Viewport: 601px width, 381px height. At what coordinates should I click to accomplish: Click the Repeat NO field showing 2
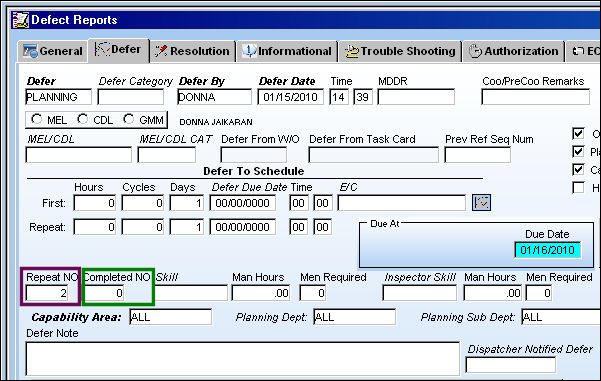pos(47,293)
